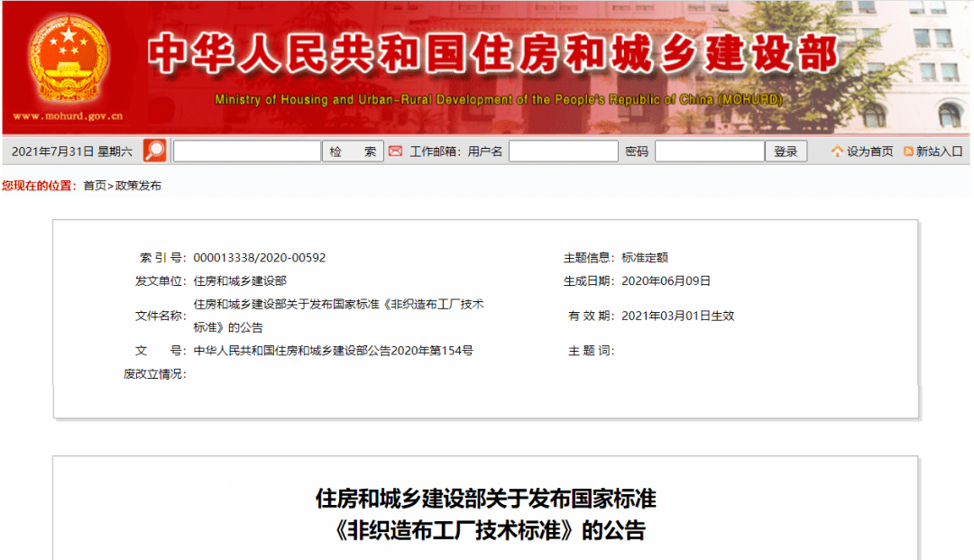This screenshot has height=560, width=974.
Task: Click the 废改立情况 label
Action: click(155, 374)
